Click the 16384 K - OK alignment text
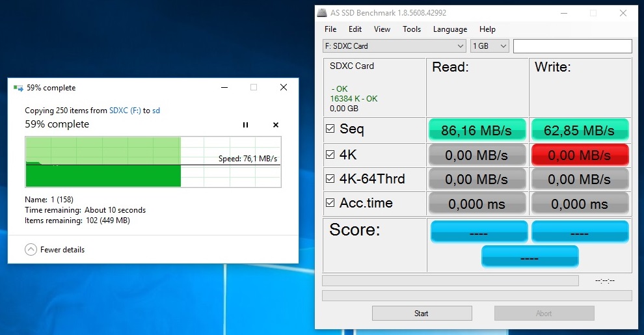 coord(354,98)
